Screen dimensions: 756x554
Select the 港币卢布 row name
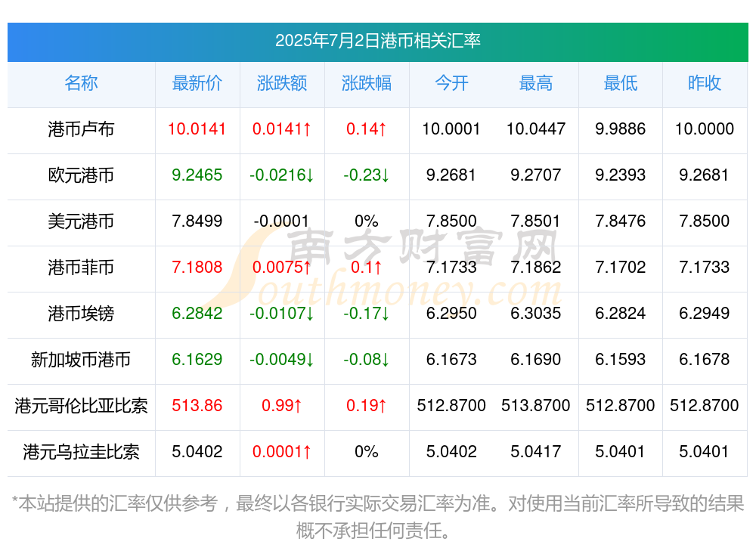pos(81,129)
